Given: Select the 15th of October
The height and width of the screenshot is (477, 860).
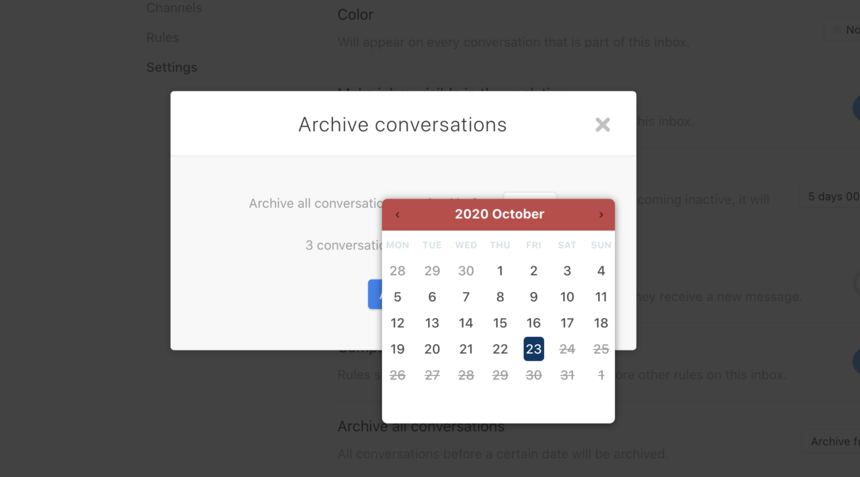Looking at the screenshot, I should [500, 323].
